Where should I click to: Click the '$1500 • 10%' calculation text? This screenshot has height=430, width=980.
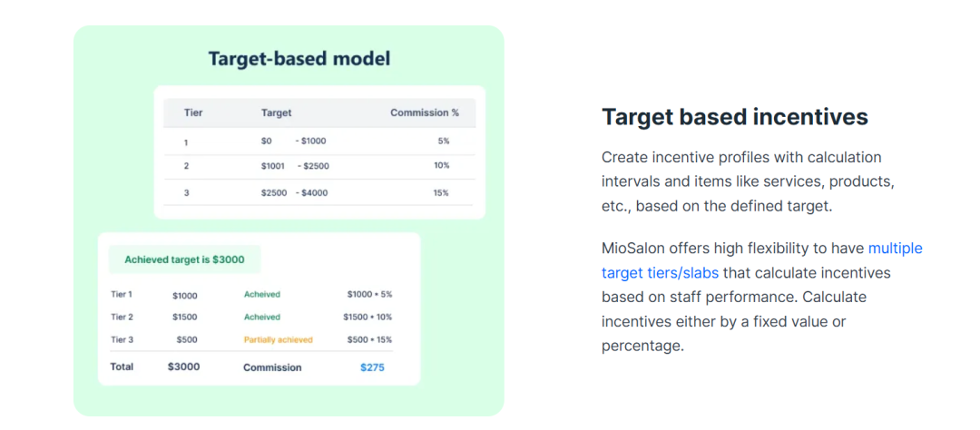click(367, 318)
